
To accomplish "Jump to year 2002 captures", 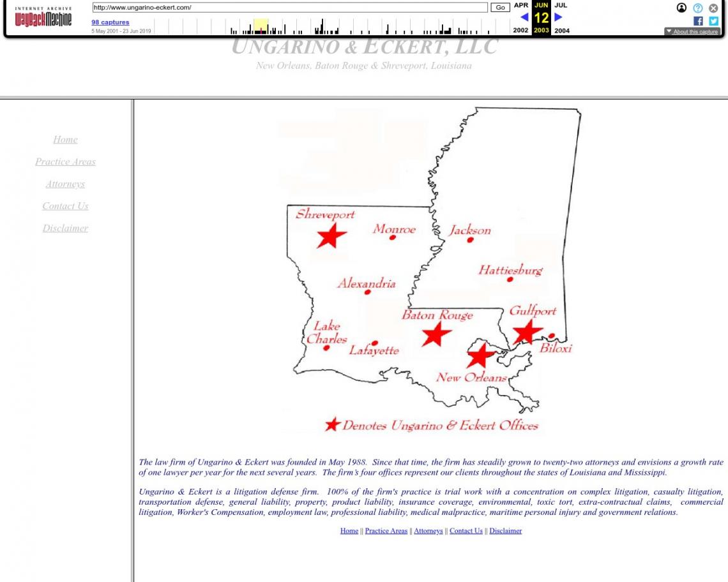I will (x=520, y=30).
